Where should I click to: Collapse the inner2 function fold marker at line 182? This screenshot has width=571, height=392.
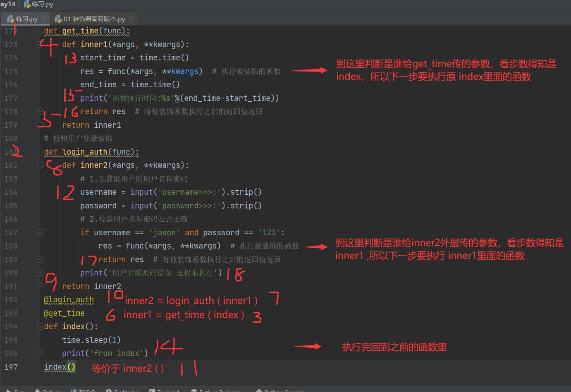pos(40,165)
